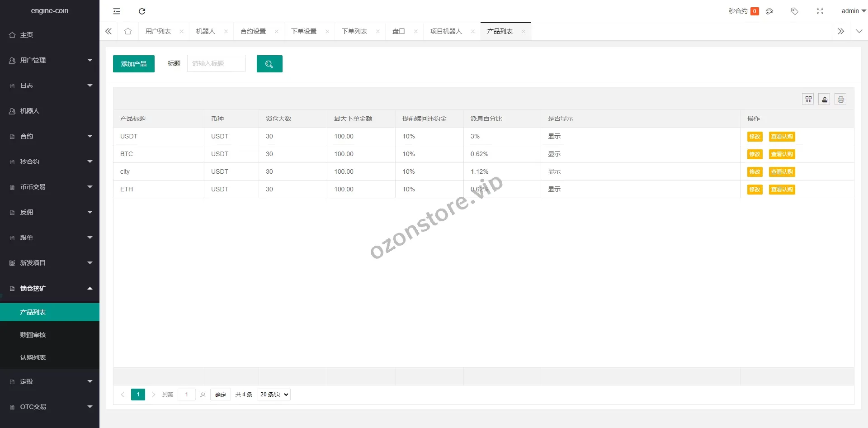Click the green search magnifier button
Screen dimensions: 868x428
(x=269, y=64)
